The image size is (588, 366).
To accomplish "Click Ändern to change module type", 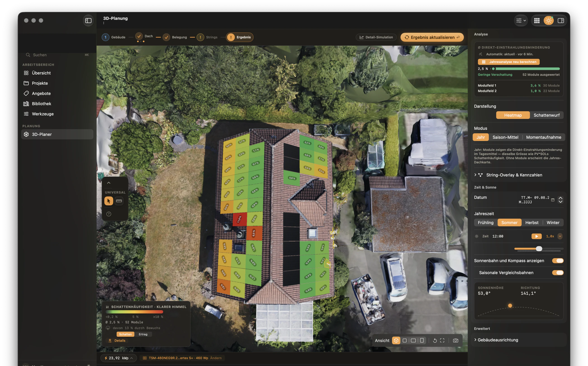I will coord(216,358).
